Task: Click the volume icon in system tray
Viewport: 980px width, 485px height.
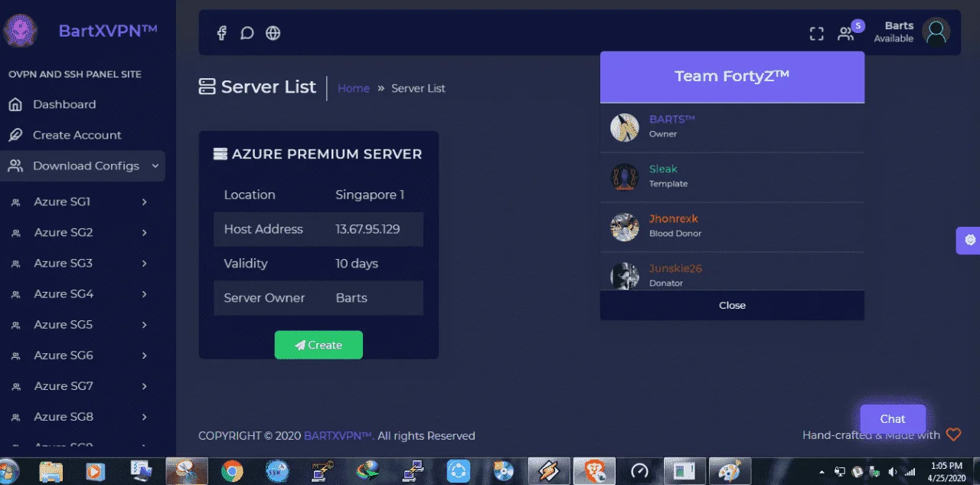Action: (893, 471)
